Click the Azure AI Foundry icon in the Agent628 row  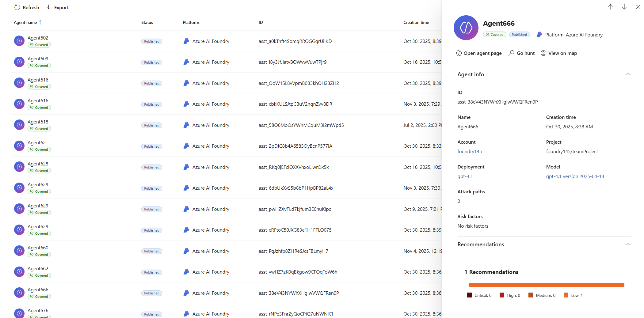pos(186,167)
